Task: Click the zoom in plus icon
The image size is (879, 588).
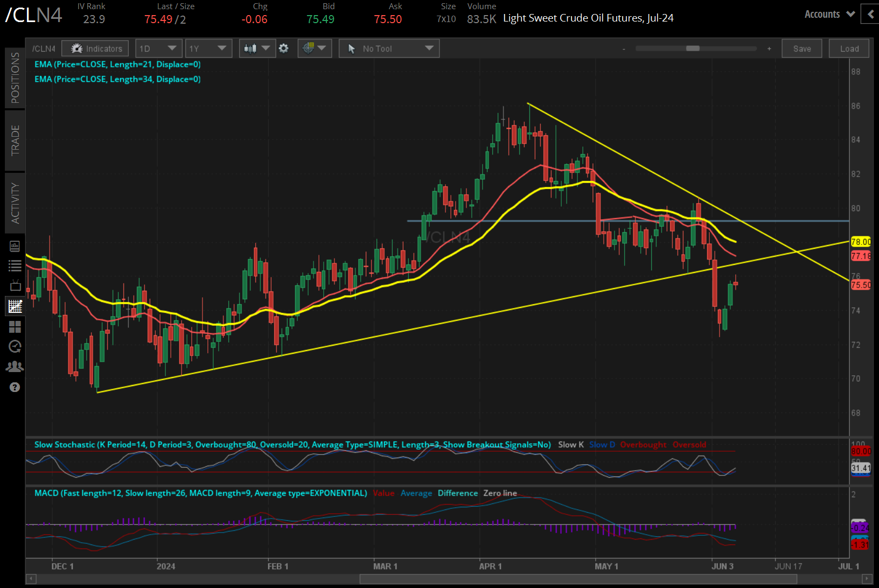Action: (x=769, y=48)
